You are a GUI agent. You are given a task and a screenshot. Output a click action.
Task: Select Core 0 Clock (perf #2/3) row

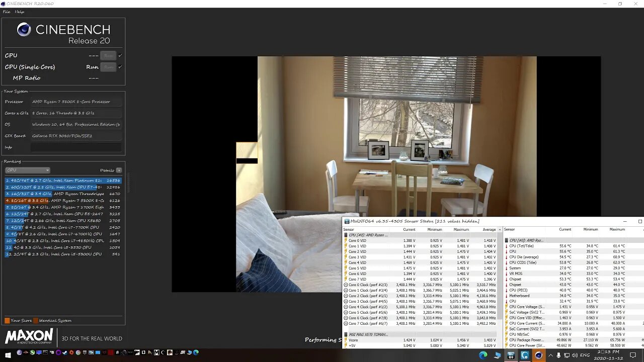(420, 285)
